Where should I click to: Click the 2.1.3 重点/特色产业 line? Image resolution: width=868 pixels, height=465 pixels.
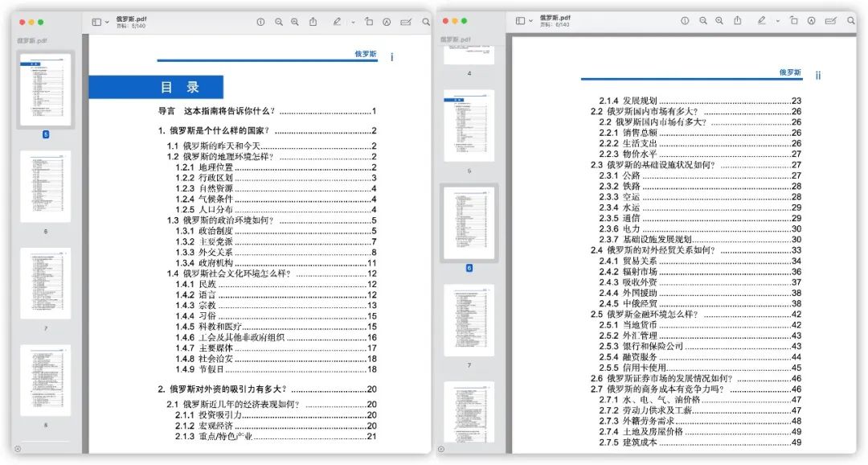[276, 437]
